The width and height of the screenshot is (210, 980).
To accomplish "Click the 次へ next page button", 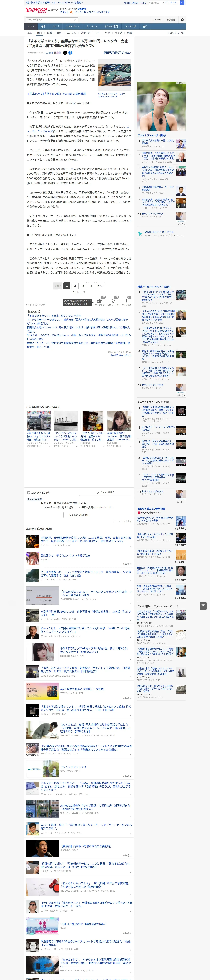I will coord(100,286).
